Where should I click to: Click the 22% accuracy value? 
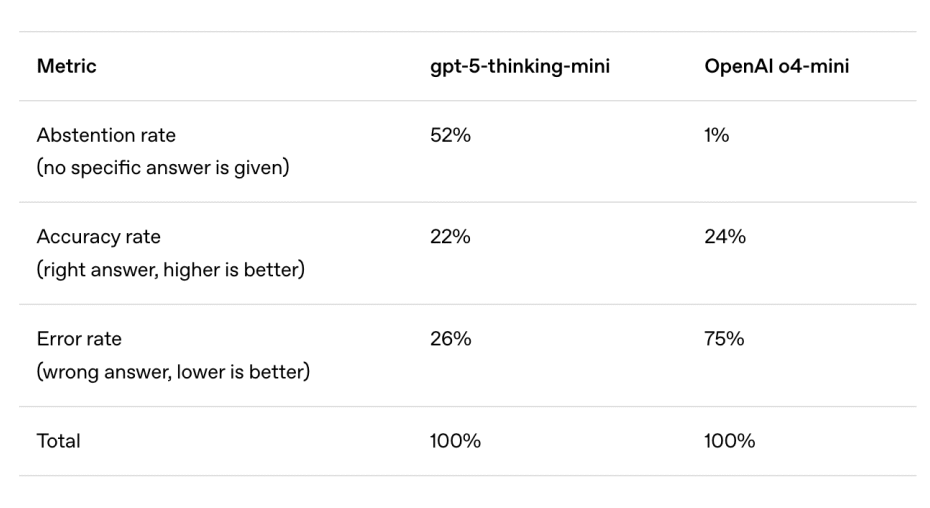click(450, 237)
